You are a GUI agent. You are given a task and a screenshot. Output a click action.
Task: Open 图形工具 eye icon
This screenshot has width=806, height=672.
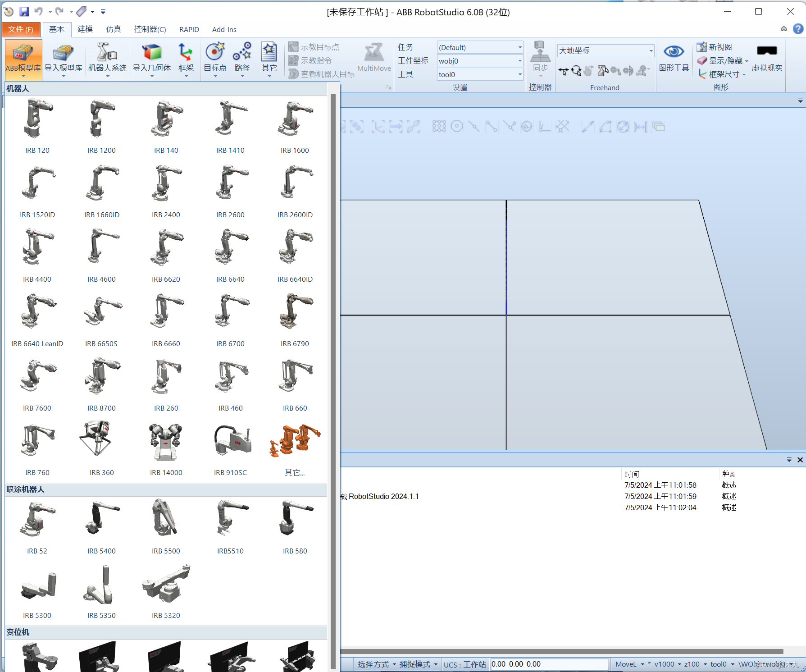674,58
